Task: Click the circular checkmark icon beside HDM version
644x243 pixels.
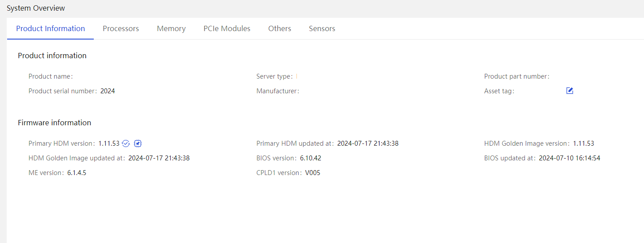Action: click(126, 143)
